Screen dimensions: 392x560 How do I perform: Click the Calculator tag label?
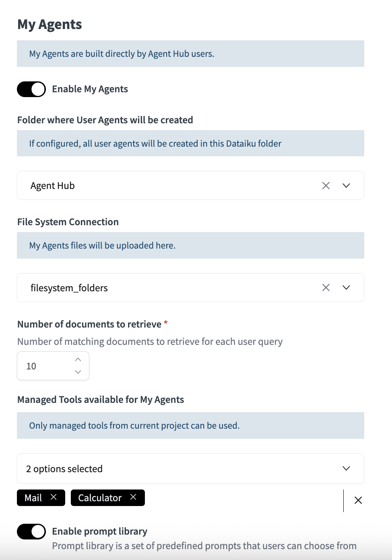(100, 498)
